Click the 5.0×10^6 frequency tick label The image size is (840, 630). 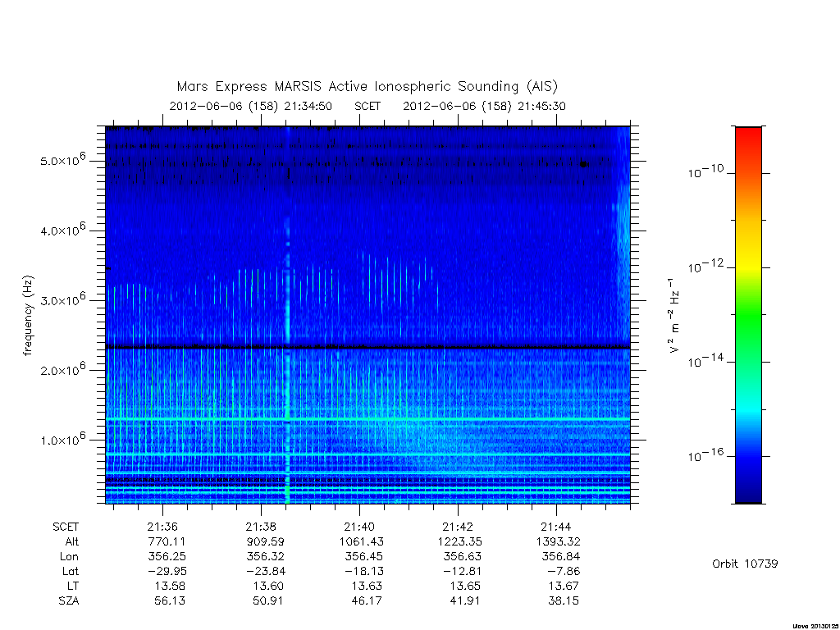62,160
